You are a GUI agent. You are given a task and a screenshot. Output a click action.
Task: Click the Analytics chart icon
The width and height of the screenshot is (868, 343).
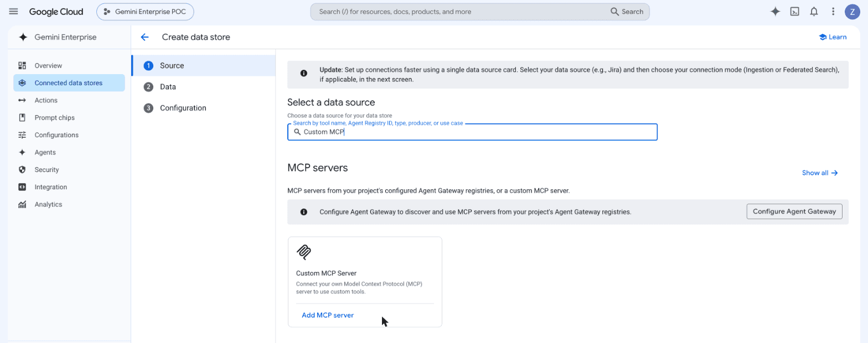tap(22, 204)
